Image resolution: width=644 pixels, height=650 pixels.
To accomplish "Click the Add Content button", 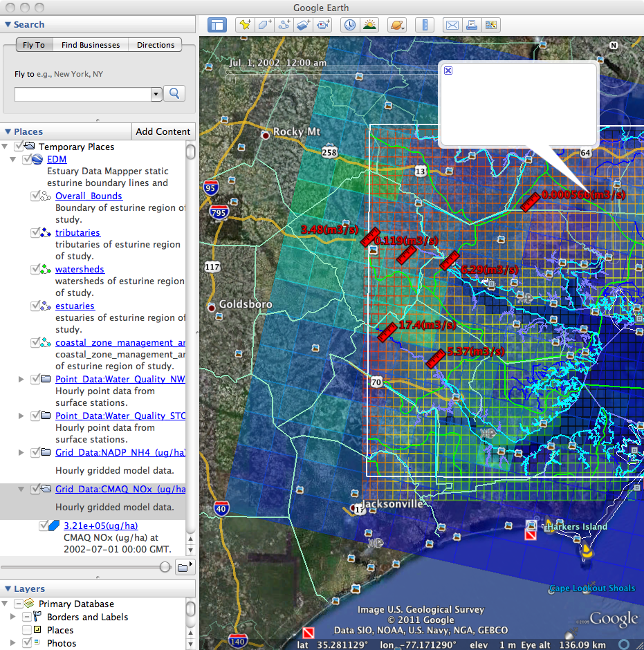I will tap(163, 131).
